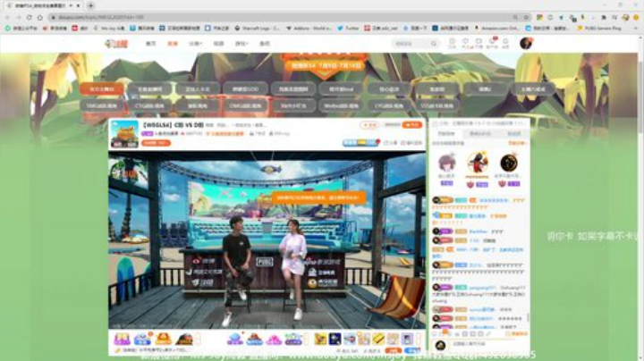Open the heart follow icon in site header
This screenshot has width=644, height=361.
pos(465,43)
